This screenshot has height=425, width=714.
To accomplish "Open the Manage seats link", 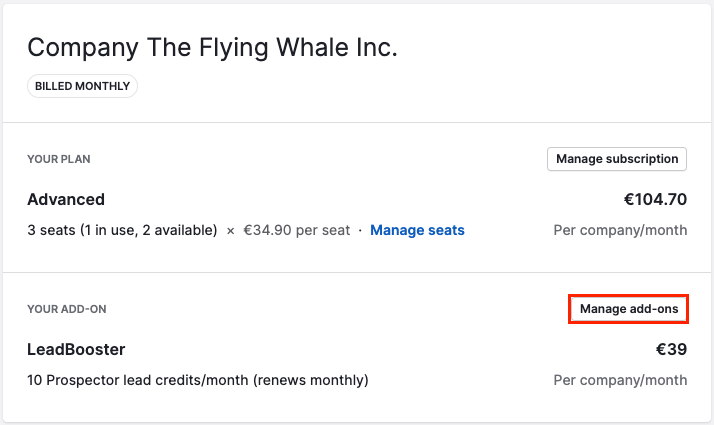I will point(417,230).
